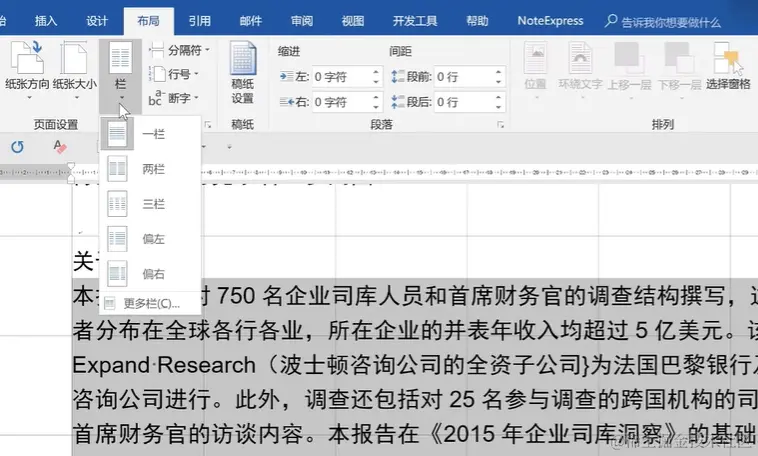
Task: Click the right indent 右 input field
Action: (x=341, y=102)
